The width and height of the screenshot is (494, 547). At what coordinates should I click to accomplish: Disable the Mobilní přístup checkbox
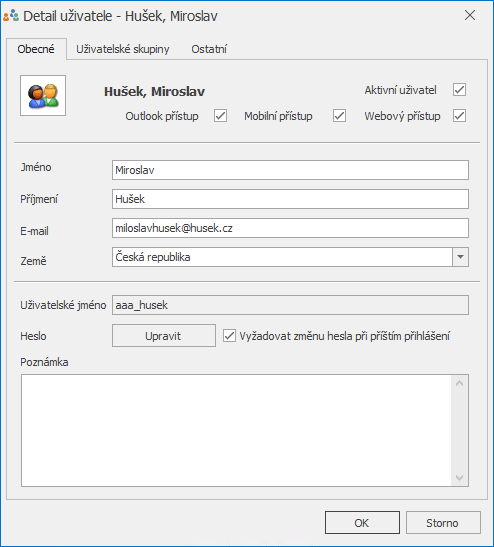[x=339, y=115]
